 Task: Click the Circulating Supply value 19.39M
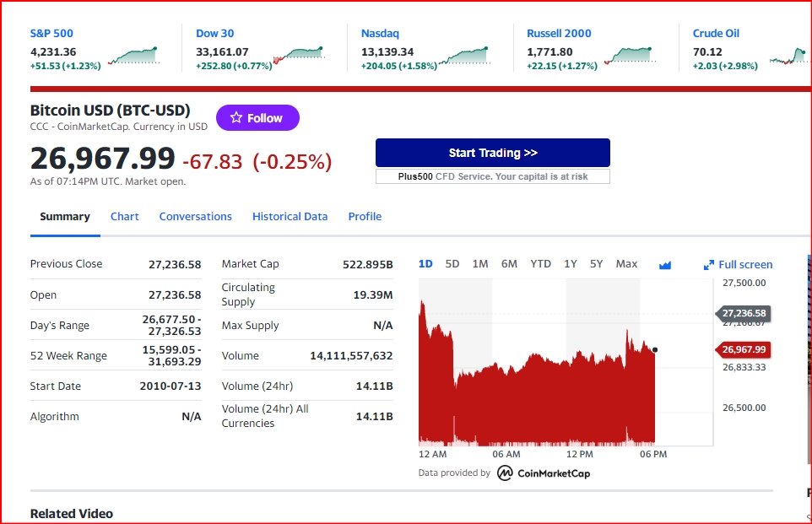373,294
